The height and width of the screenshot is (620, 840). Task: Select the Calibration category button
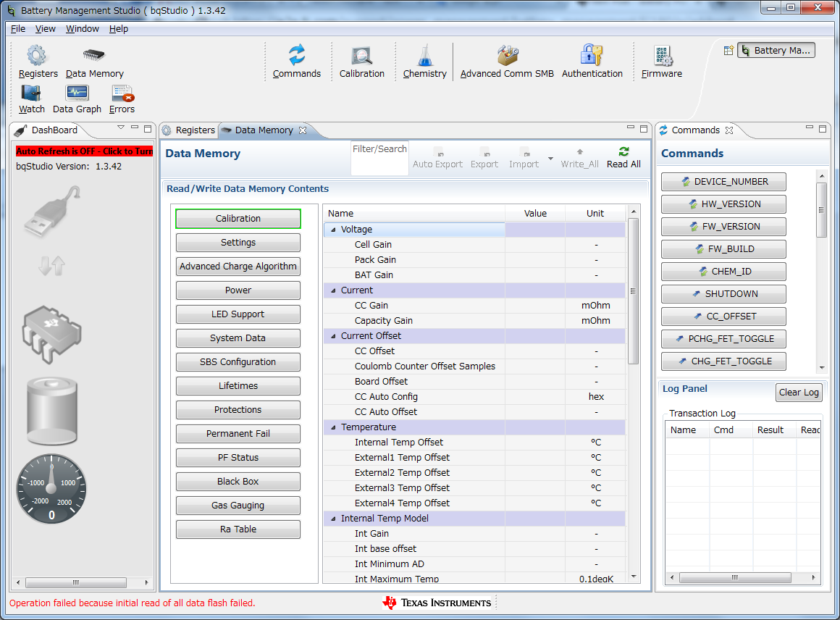pos(238,219)
